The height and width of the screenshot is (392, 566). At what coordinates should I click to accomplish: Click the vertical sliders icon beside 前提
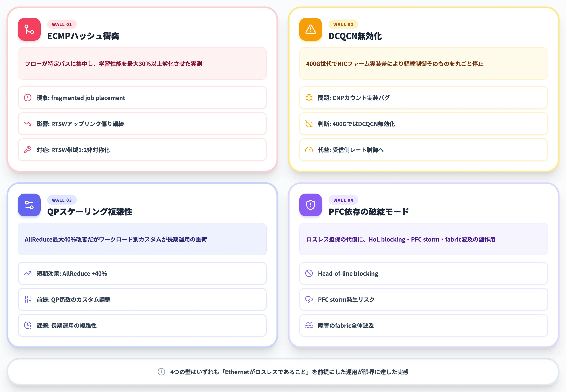coord(27,299)
